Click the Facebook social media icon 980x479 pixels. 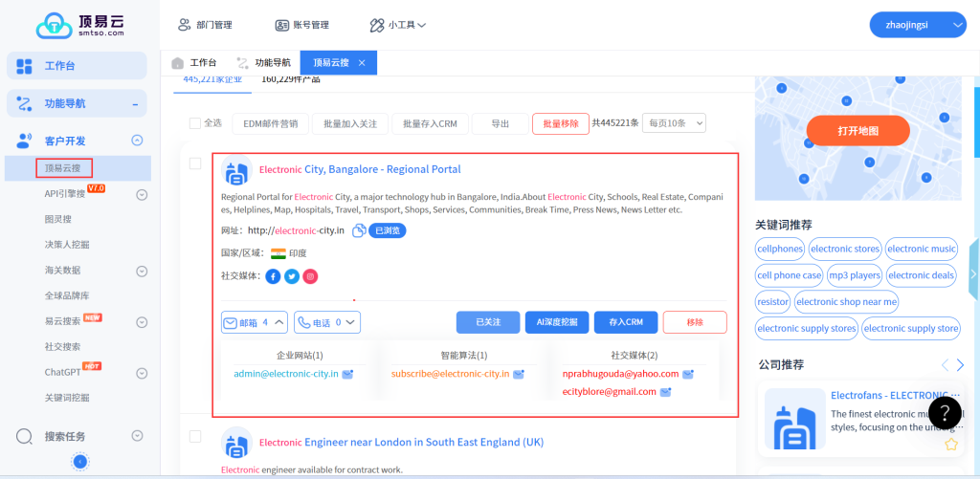(273, 276)
